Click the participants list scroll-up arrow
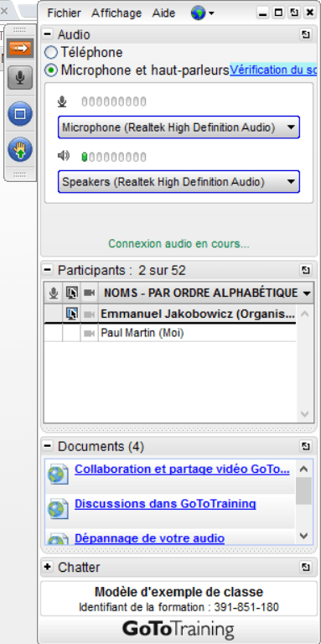 pyautogui.click(x=304, y=314)
